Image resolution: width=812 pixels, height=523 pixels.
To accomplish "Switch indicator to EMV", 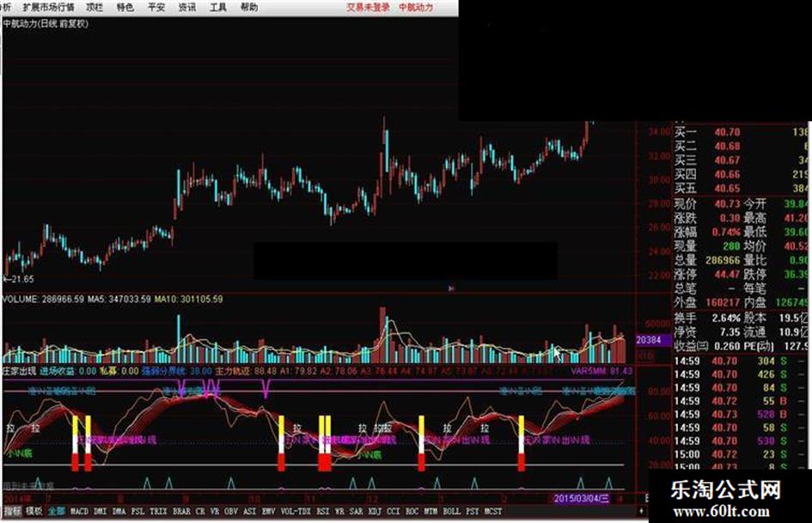I will 268,511.
